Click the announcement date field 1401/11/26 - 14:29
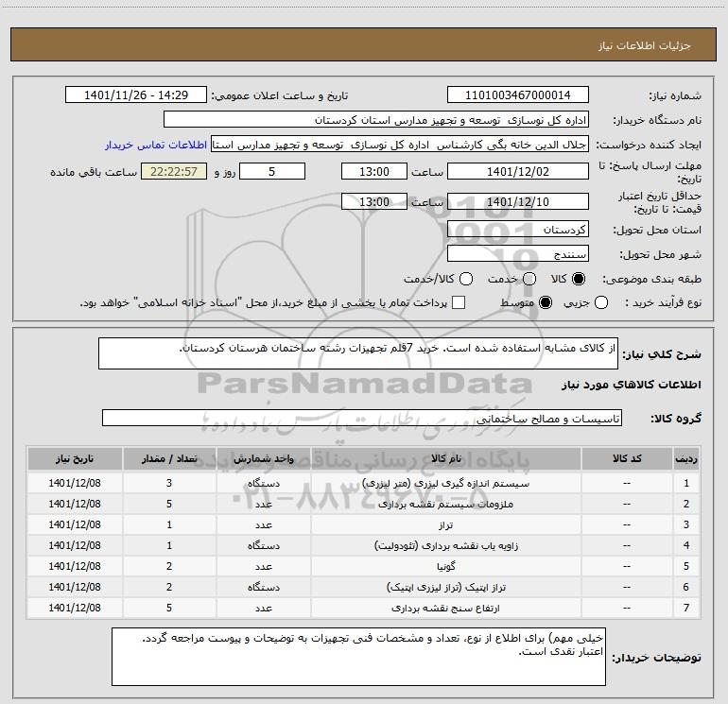Viewport: 728px width, 704px height. point(136,95)
